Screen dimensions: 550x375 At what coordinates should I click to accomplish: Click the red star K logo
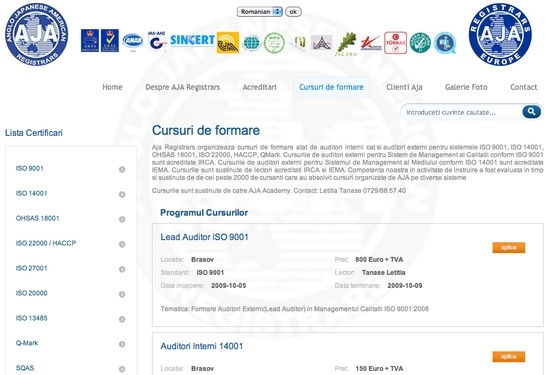[x=371, y=43]
